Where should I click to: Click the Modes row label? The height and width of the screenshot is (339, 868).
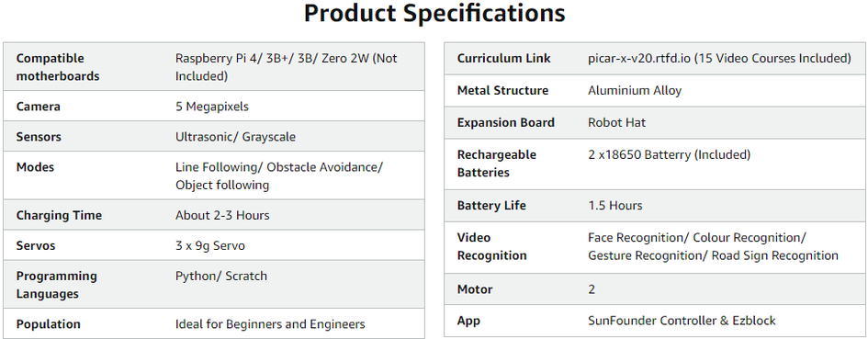(35, 167)
